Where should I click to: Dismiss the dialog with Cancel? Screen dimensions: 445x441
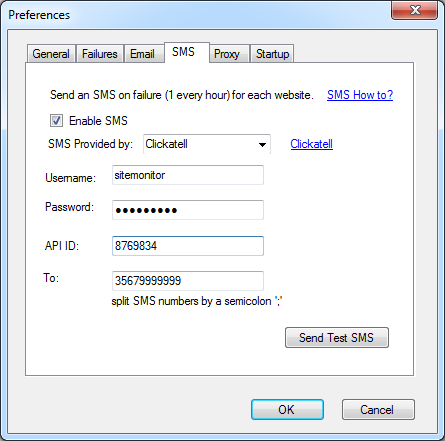coord(378,409)
